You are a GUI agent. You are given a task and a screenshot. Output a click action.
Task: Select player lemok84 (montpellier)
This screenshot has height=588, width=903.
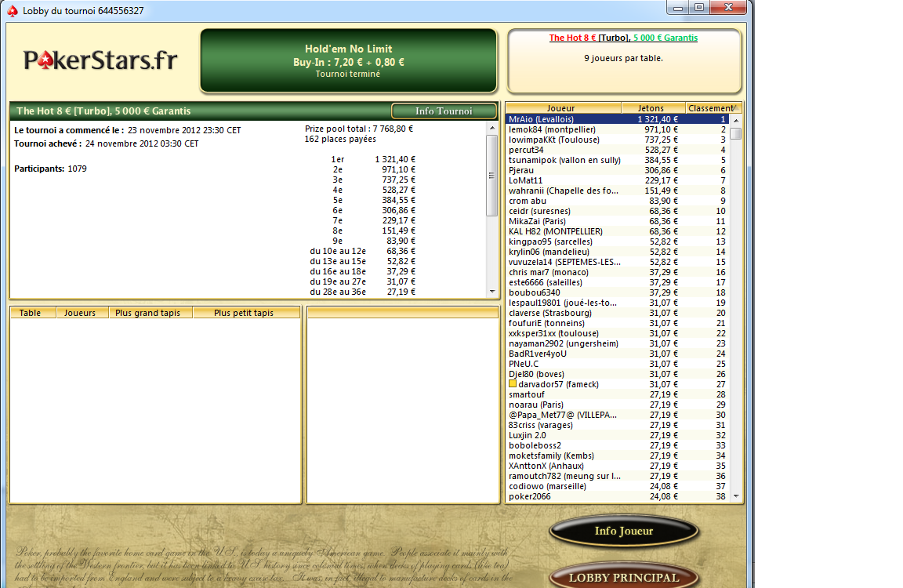pyautogui.click(x=617, y=129)
